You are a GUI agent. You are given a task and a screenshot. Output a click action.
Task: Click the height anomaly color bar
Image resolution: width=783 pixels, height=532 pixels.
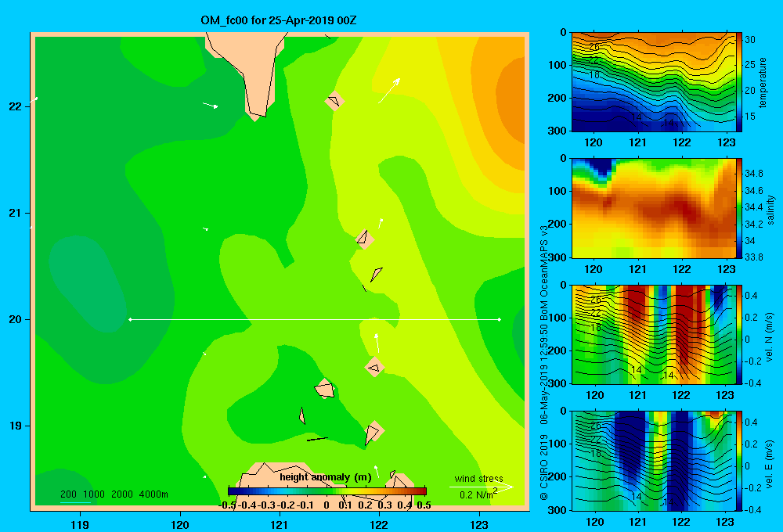327,491
